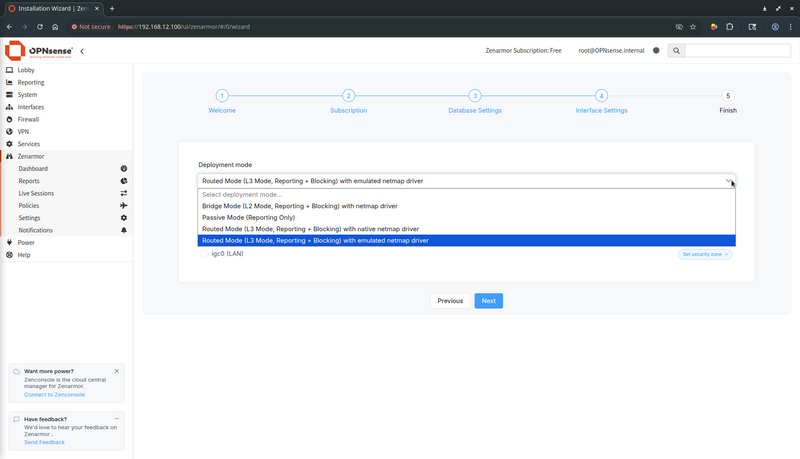This screenshot has width=800, height=459.
Task: Click the OPNsense logo
Action: (x=39, y=50)
